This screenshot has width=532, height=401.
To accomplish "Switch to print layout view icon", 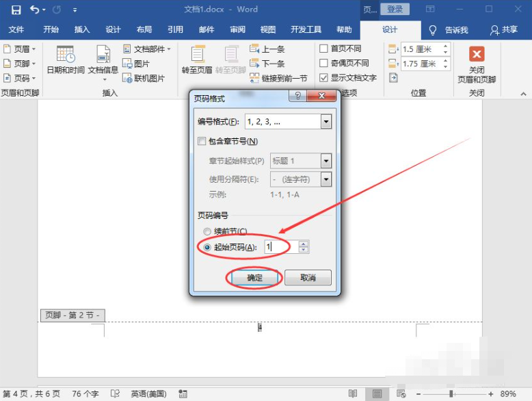I will 377,394.
